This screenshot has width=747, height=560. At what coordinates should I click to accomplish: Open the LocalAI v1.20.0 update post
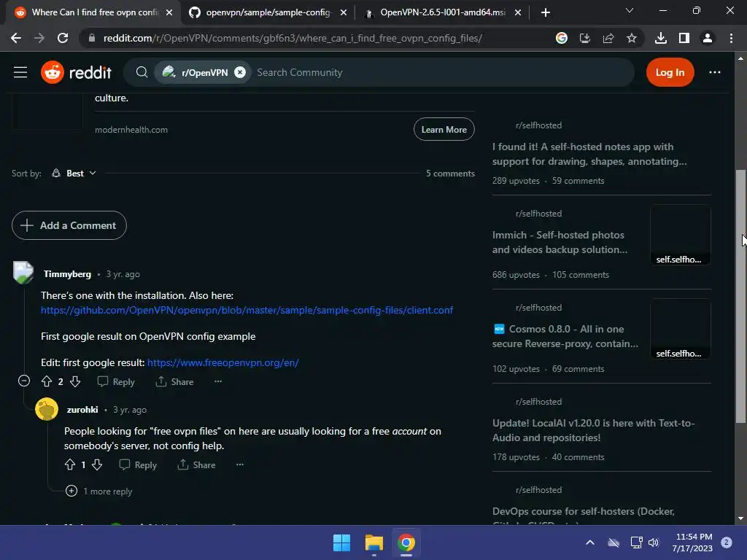tap(593, 430)
